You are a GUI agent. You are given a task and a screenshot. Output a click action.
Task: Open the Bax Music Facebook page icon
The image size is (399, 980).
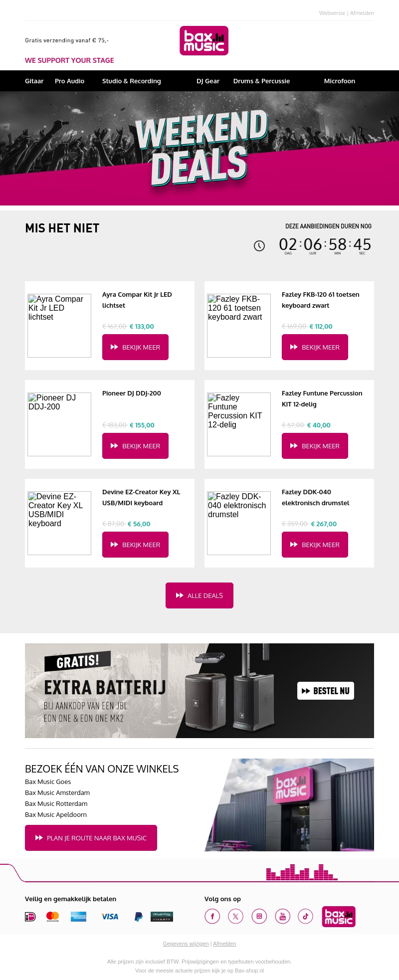[212, 916]
